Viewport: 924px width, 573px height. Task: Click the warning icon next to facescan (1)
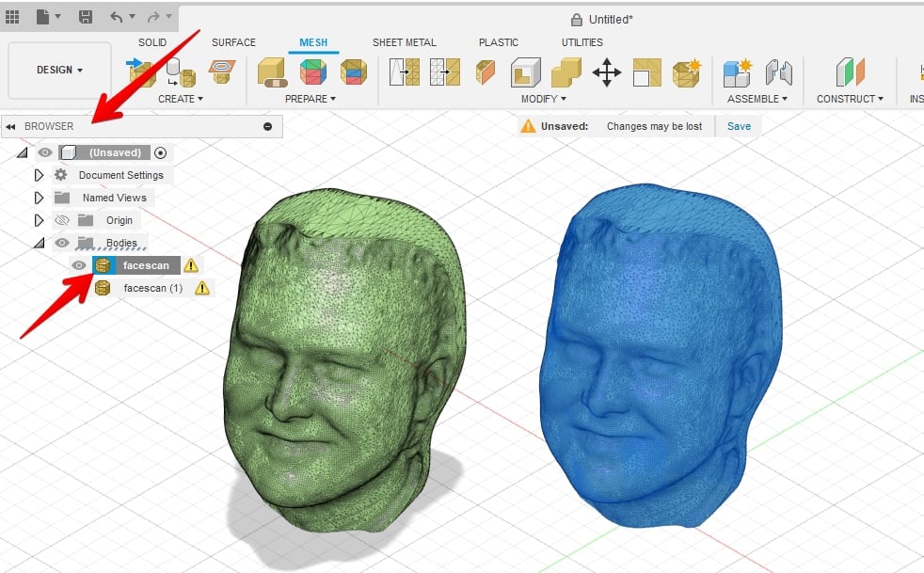202,288
